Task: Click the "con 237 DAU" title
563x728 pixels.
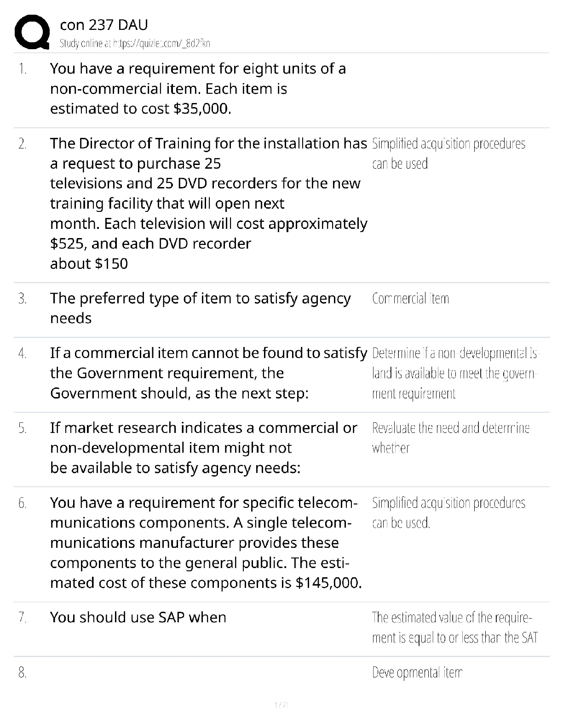Action: coord(104,25)
